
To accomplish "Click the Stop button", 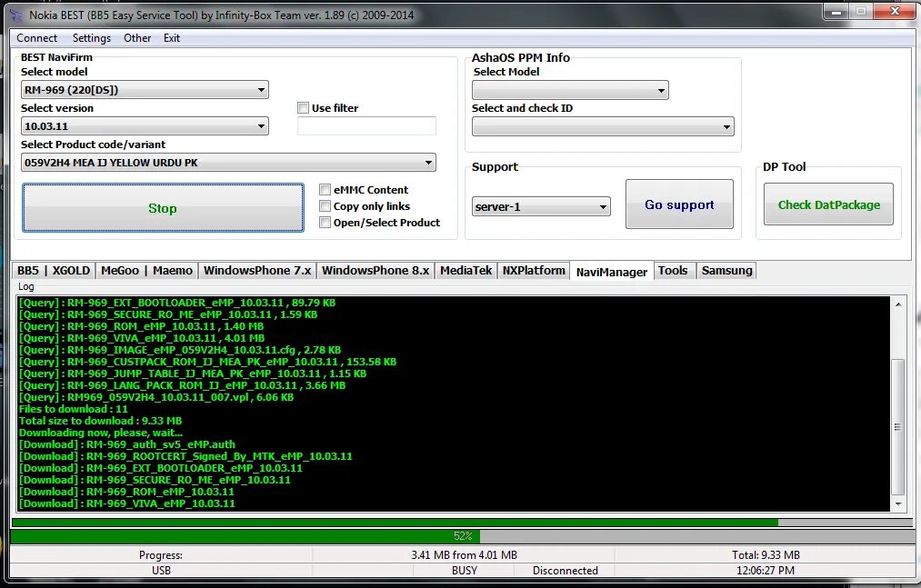I will point(163,208).
